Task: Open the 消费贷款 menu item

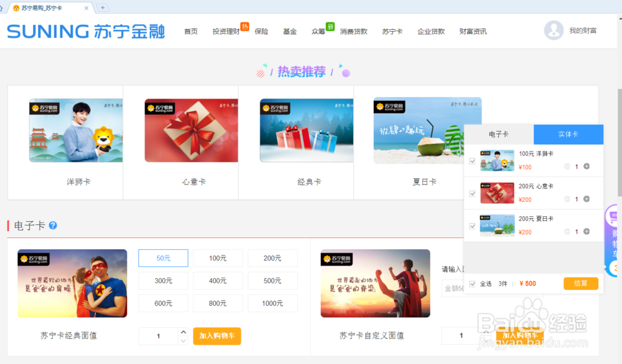Action: pyautogui.click(x=354, y=31)
